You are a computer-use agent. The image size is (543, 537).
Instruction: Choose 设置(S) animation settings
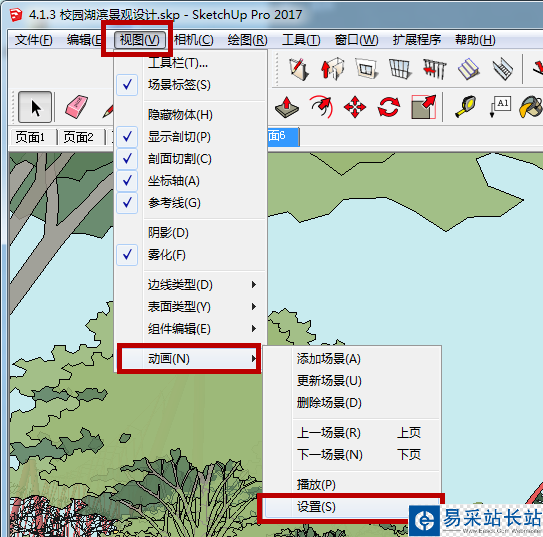tap(351, 508)
